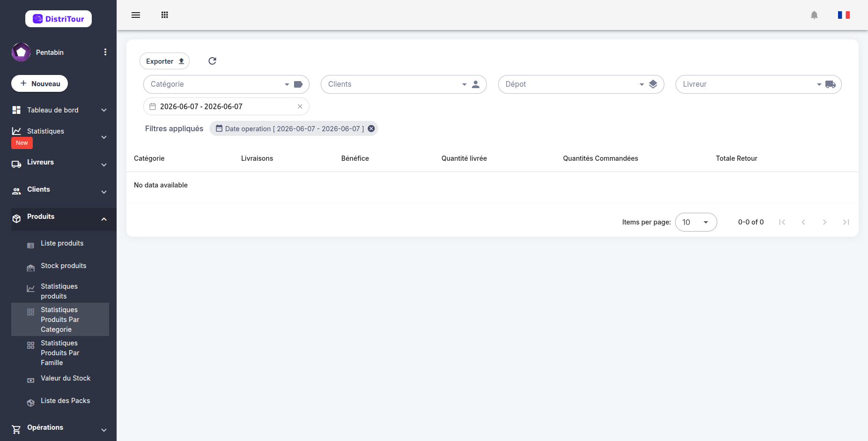Screen dimensions: 868x441
Task: Open the hamburger menu icon
Action: (x=136, y=15)
